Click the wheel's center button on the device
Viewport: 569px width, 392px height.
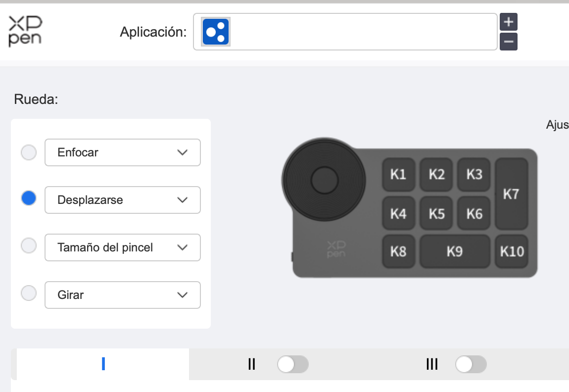click(x=324, y=180)
